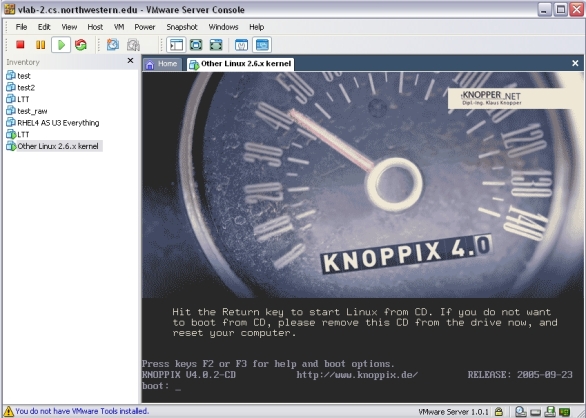The image size is (586, 418).
Task: Open the Snapshot menu
Action: point(182,27)
